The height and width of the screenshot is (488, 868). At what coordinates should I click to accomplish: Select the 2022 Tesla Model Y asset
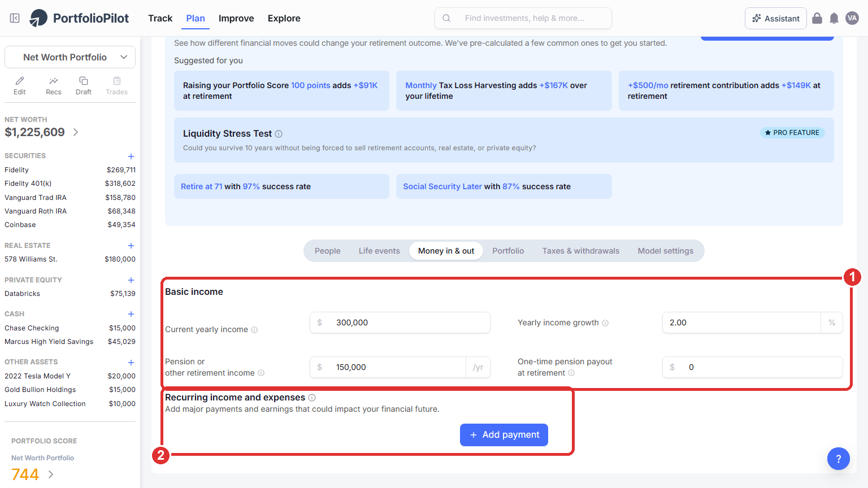(70, 376)
